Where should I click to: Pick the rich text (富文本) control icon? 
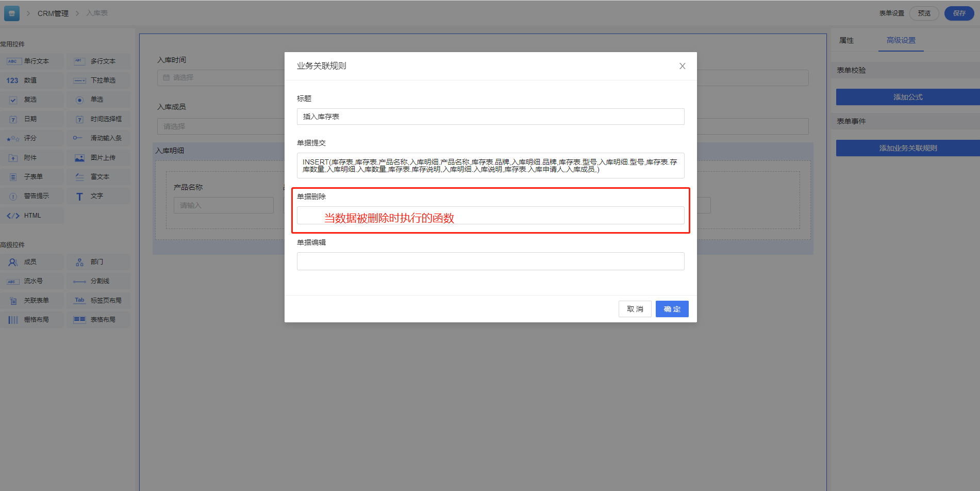pyautogui.click(x=79, y=177)
